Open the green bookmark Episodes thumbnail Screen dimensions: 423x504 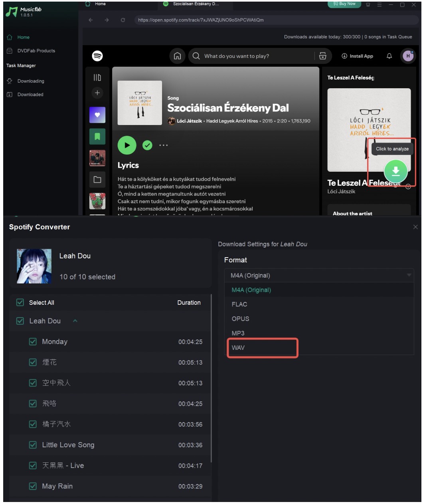tap(97, 137)
